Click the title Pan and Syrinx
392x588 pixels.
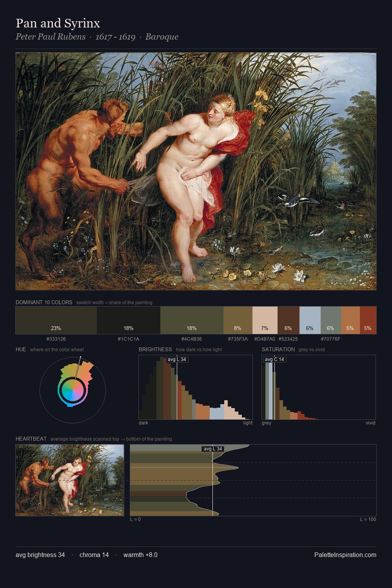pyautogui.click(x=58, y=23)
